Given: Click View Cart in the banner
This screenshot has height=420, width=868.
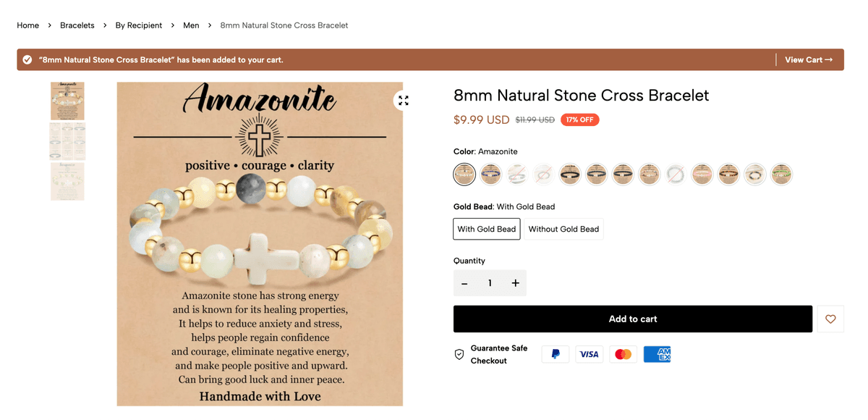Looking at the screenshot, I should coord(808,59).
